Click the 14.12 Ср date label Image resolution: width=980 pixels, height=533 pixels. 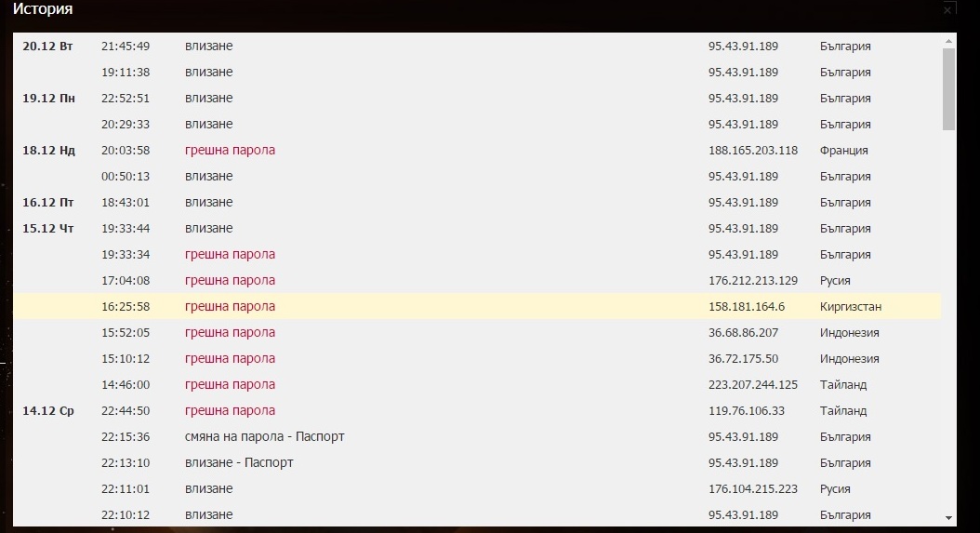pyautogui.click(x=48, y=411)
